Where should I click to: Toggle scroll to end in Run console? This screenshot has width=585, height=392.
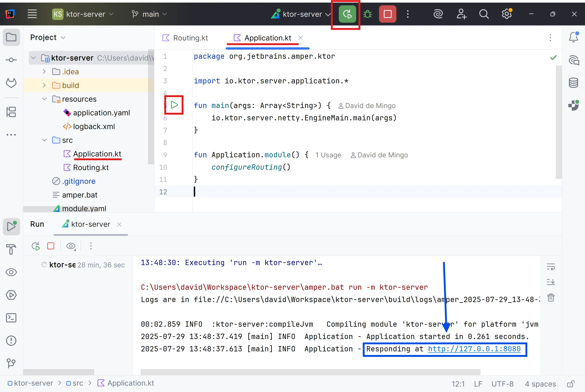tap(551, 282)
